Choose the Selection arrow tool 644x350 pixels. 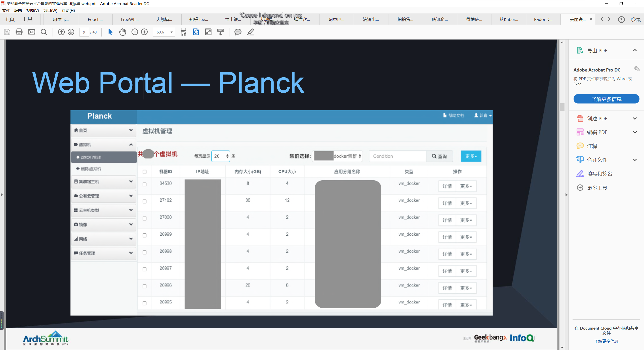coord(110,32)
